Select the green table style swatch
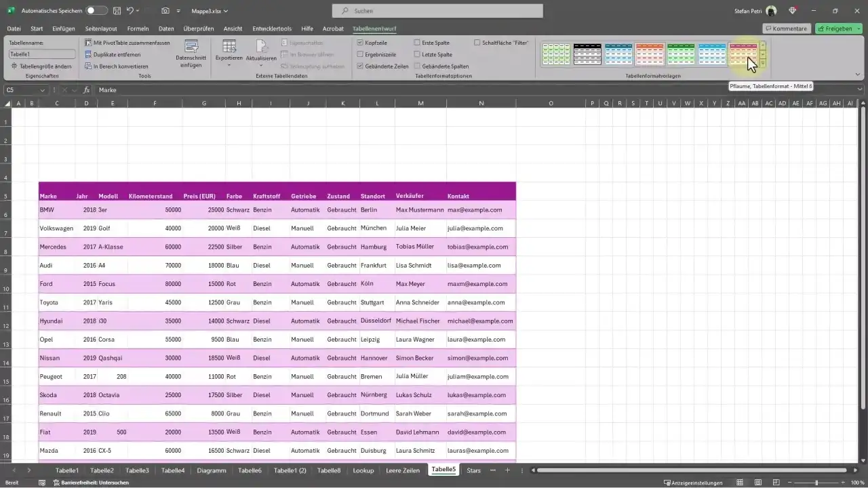Viewport: 868px width, 488px height. (x=679, y=53)
